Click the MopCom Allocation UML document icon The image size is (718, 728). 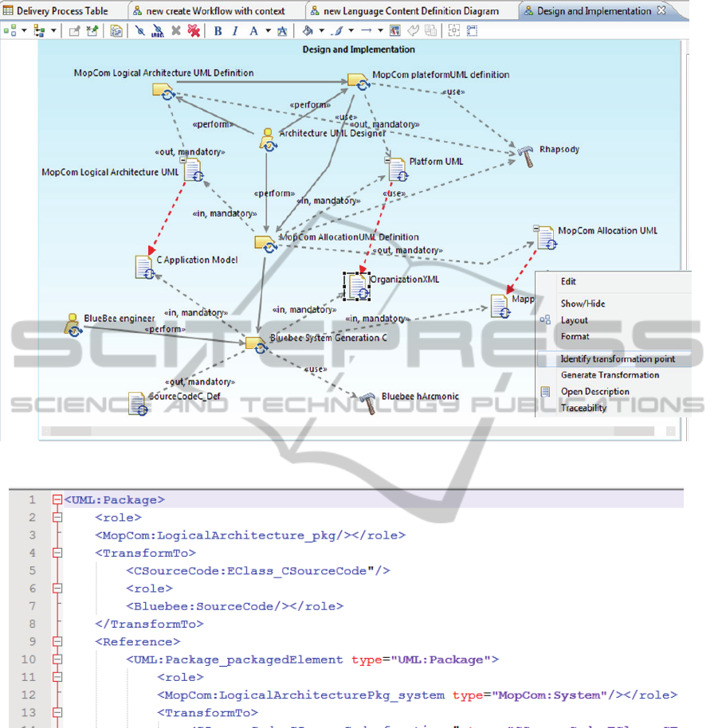(545, 237)
